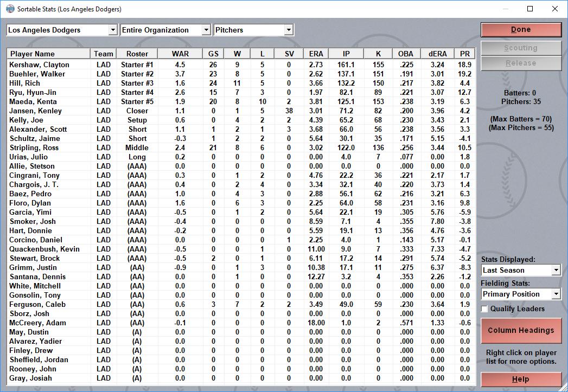
Task: Sort by the K column header
Action: [x=378, y=54]
